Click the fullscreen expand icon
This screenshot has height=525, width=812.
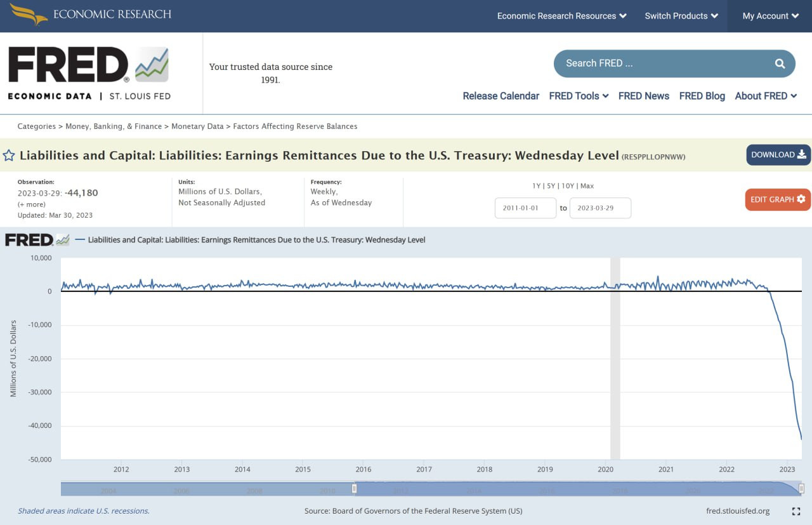[x=796, y=511]
